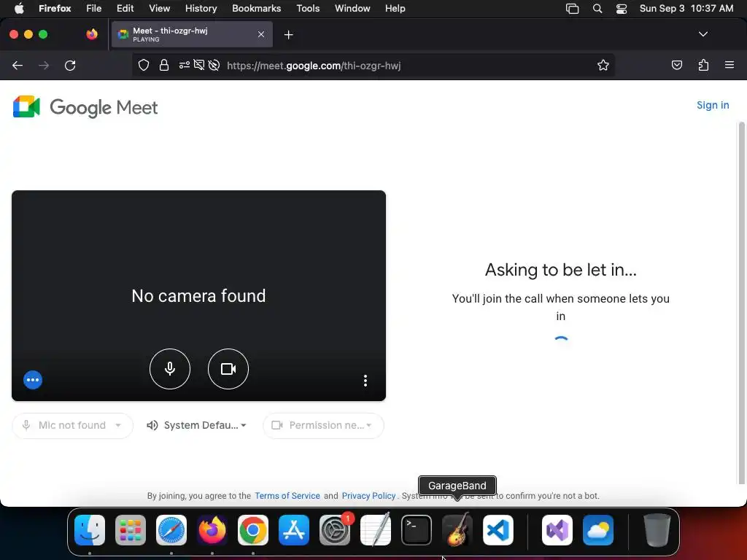Bookmark this page with the star icon

click(x=603, y=65)
